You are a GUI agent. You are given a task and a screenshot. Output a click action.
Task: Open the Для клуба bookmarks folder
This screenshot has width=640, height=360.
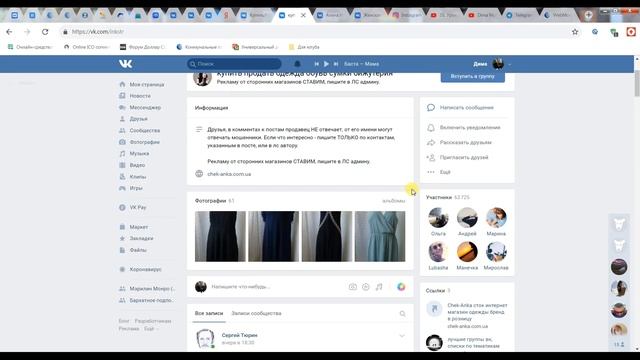[304, 47]
